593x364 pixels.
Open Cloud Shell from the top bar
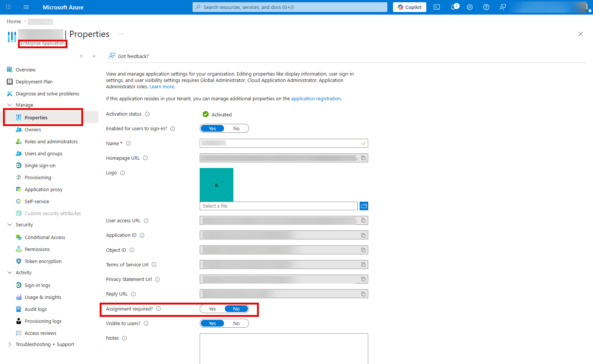tap(437, 7)
